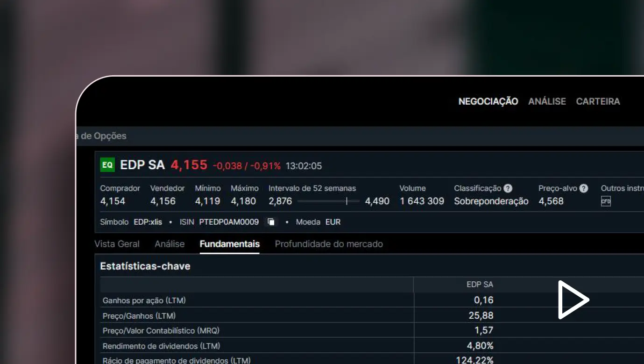Open the CARTEIRA top menu
The height and width of the screenshot is (364, 644).
[598, 101]
